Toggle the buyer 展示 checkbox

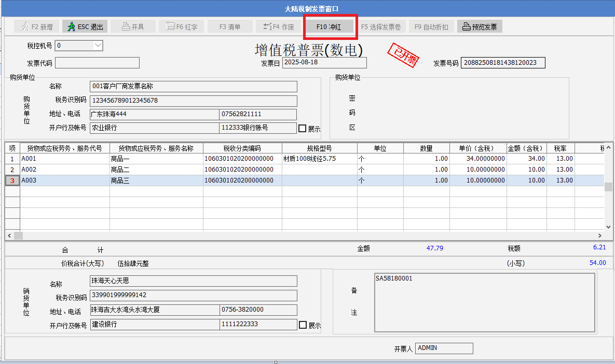[303, 128]
